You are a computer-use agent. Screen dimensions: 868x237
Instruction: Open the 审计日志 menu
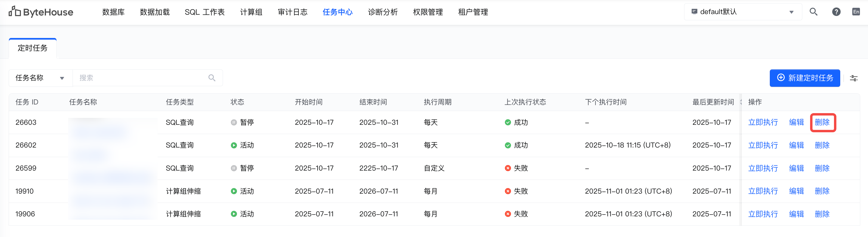pyautogui.click(x=293, y=12)
